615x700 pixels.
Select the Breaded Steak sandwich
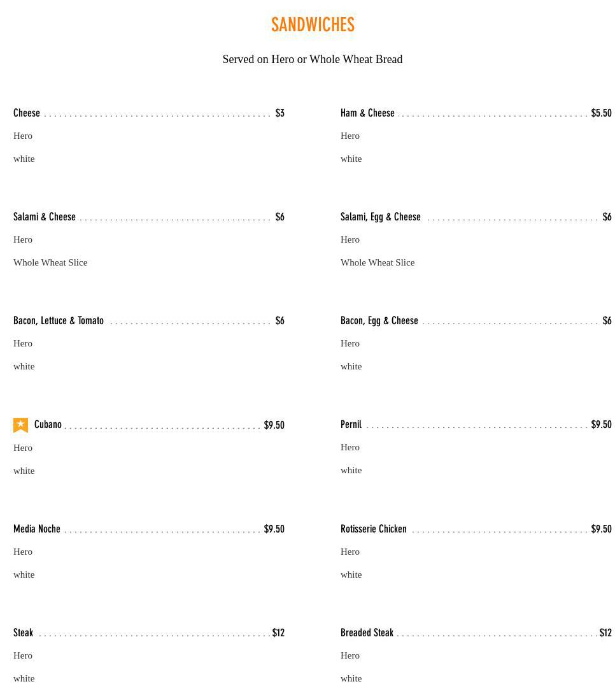(367, 633)
